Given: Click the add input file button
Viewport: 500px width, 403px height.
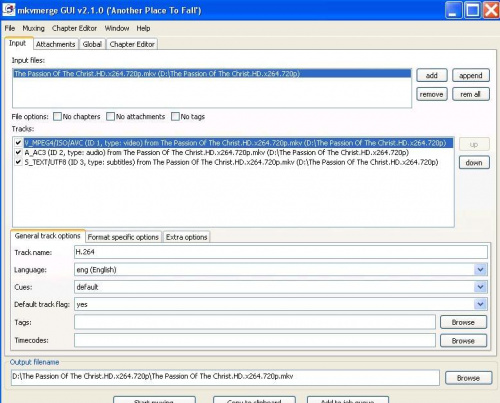Looking at the screenshot, I should click(432, 75).
